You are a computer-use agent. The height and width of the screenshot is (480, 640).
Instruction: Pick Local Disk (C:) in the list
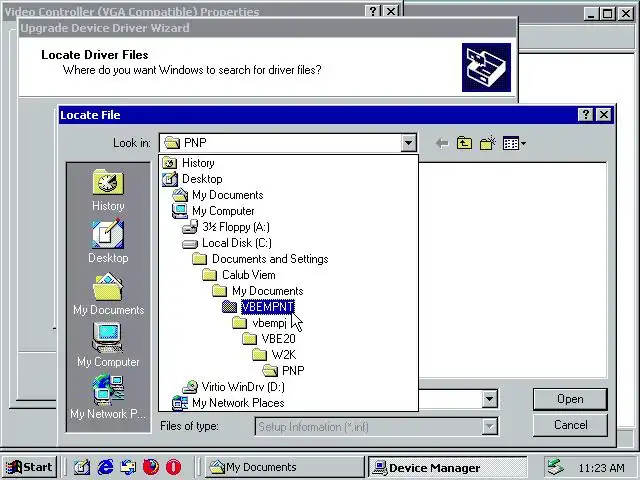(237, 243)
